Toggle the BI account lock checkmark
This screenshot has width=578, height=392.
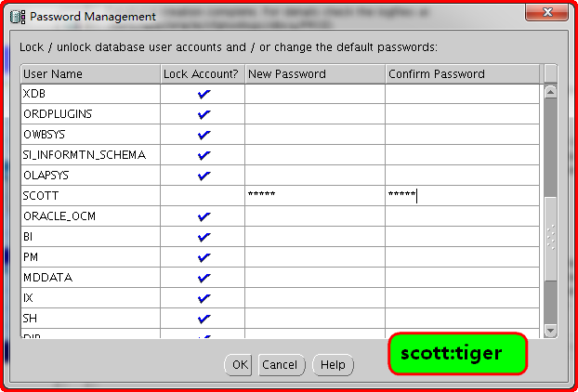pyautogui.click(x=204, y=237)
